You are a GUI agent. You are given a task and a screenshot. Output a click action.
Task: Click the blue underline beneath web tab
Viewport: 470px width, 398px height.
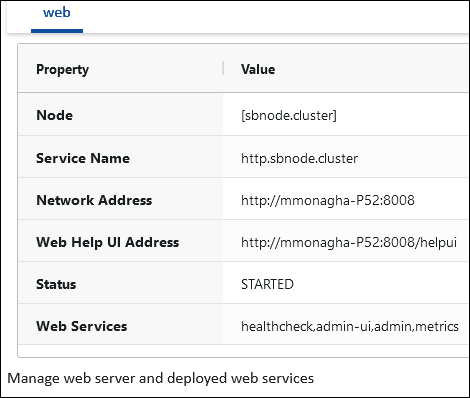57,31
